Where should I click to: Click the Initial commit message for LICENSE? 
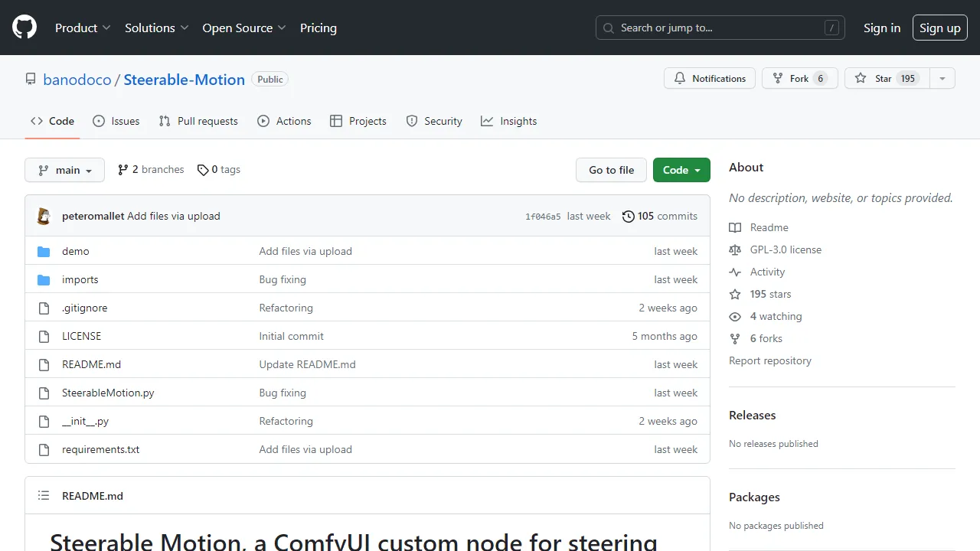(292, 336)
